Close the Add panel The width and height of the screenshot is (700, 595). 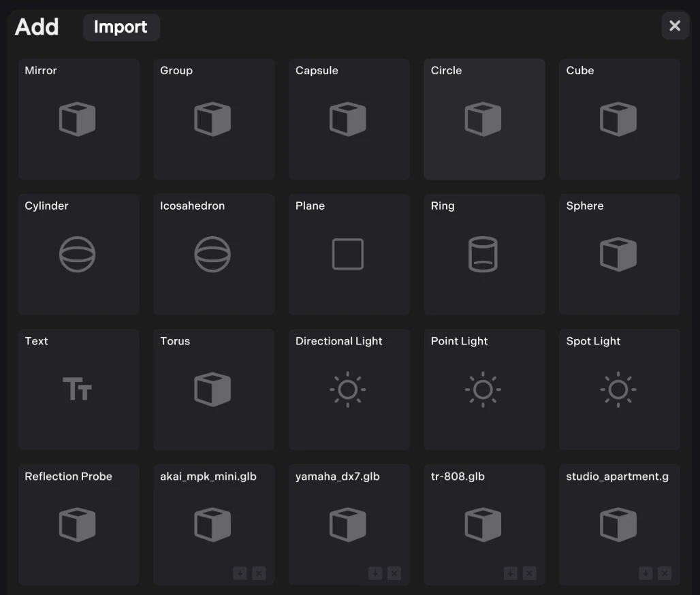675,26
